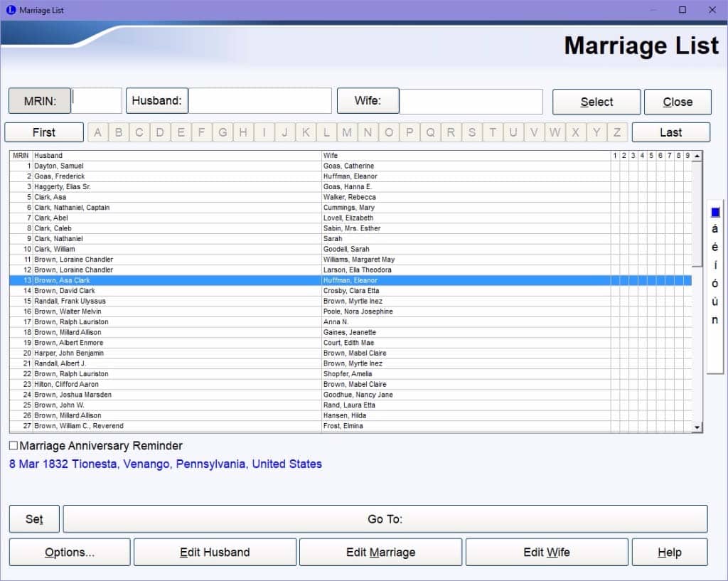Click the blue square character panel icon
This screenshot has width=728, height=581.
[715, 213]
